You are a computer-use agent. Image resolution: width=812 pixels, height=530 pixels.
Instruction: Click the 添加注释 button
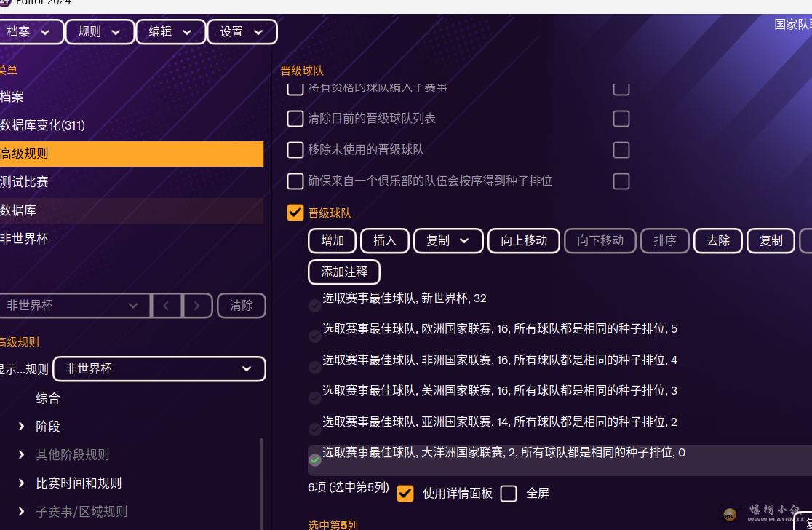[344, 272]
